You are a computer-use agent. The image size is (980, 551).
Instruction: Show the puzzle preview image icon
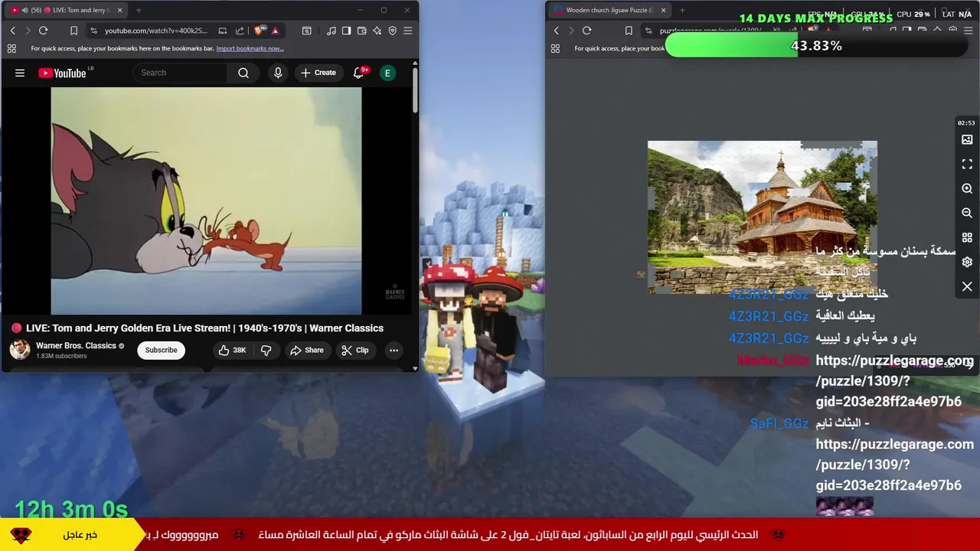point(967,140)
